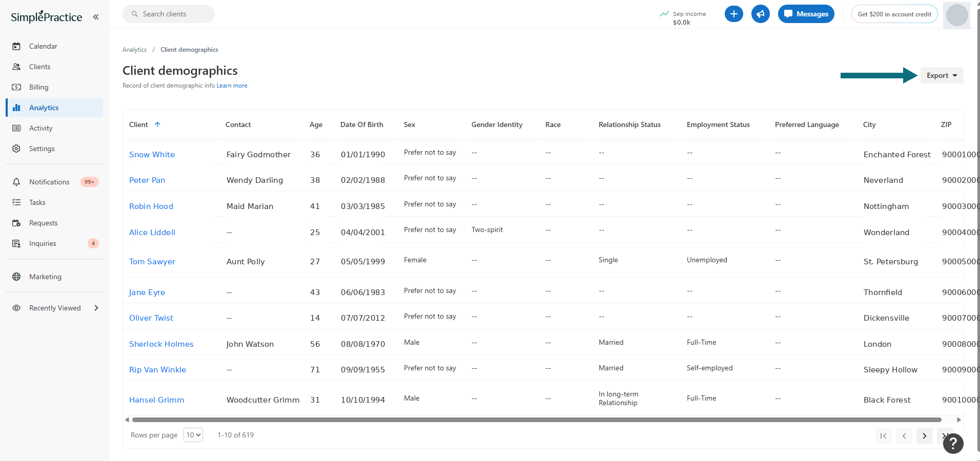The width and height of the screenshot is (980, 461).
Task: Click the Date Of Birth column header
Action: tap(362, 124)
